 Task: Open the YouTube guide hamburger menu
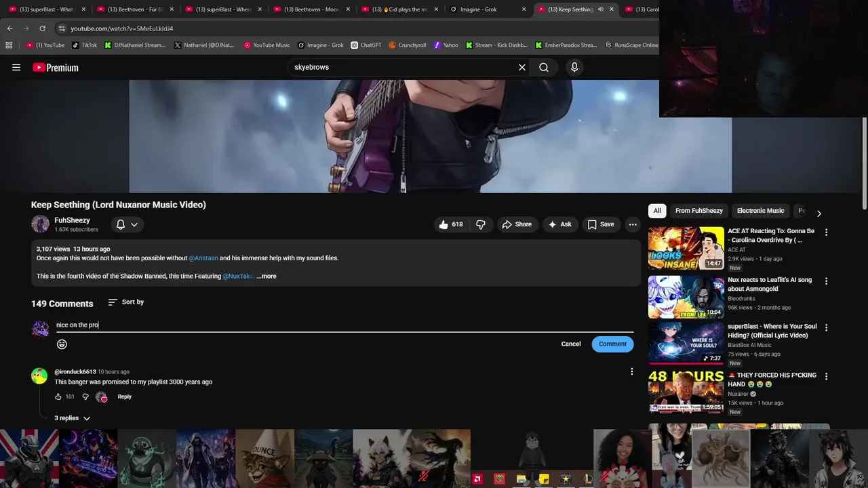[x=16, y=67]
